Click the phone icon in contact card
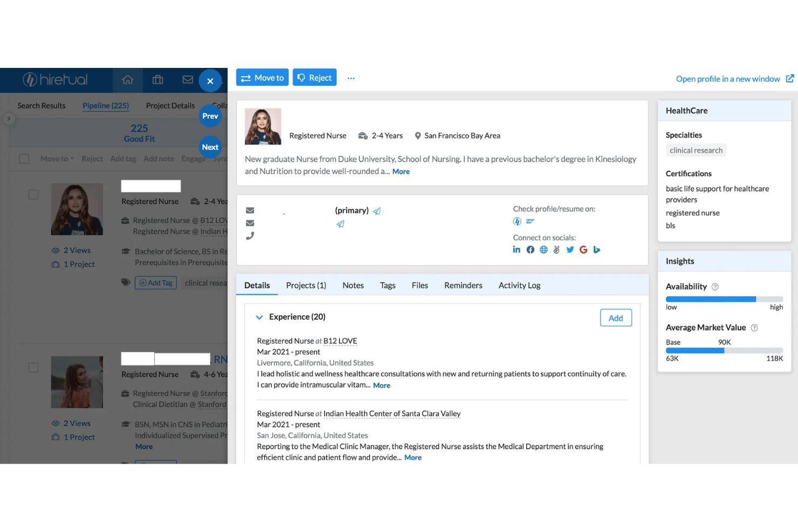Screen dimensions: 798x532 (x=250, y=236)
